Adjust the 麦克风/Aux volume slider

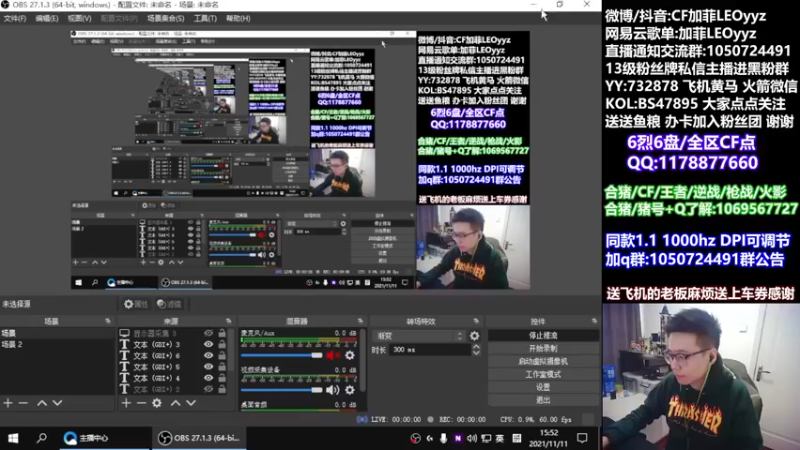(x=282, y=355)
